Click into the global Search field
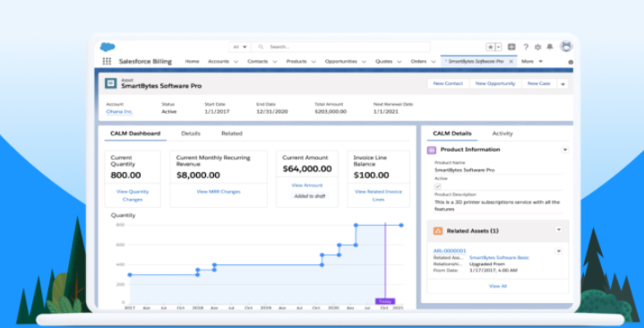Viewport: 644px width, 328px height. (341, 47)
